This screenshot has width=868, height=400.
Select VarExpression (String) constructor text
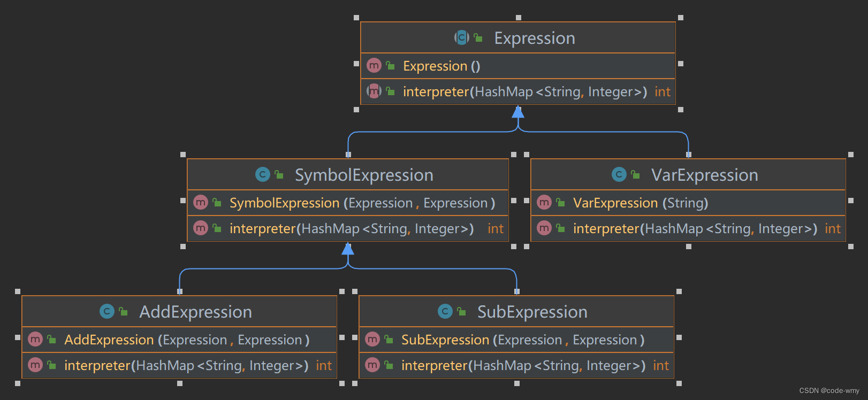641,203
